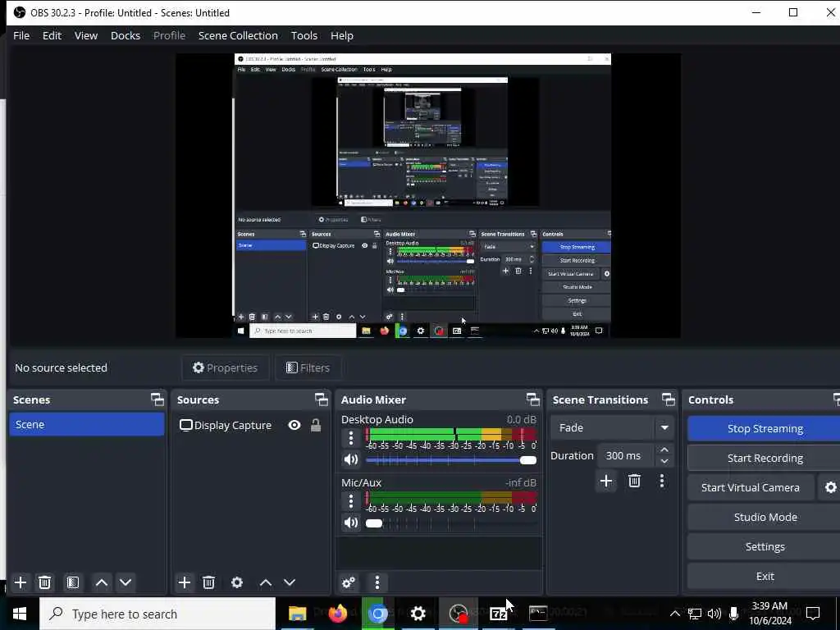The width and height of the screenshot is (840, 630).
Task: Open the Profile menu
Action: (x=169, y=35)
